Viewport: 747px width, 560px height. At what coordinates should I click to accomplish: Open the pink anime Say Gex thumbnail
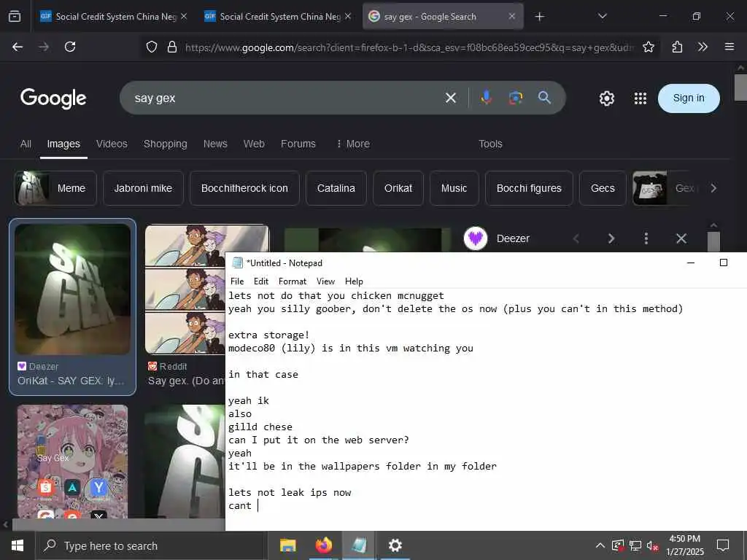pos(72,462)
